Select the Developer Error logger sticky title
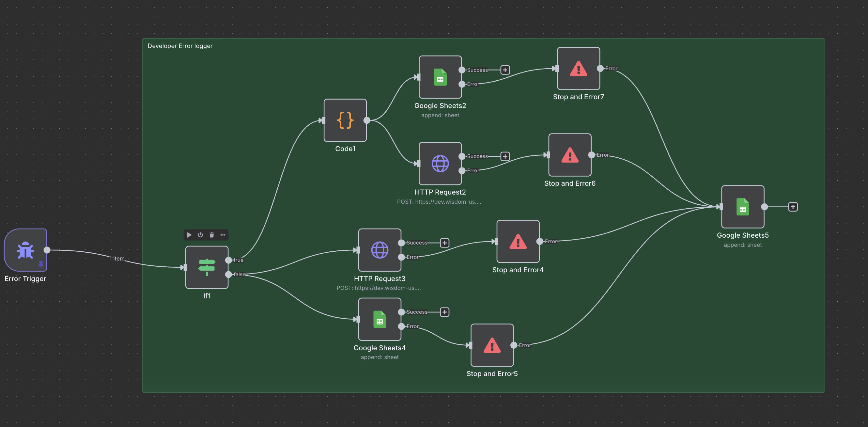 180,46
